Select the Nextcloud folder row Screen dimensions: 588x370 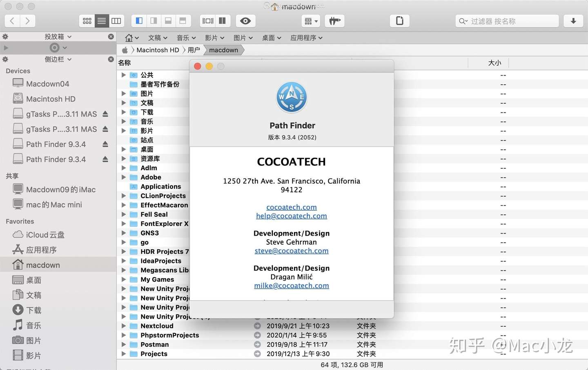tap(352, 326)
